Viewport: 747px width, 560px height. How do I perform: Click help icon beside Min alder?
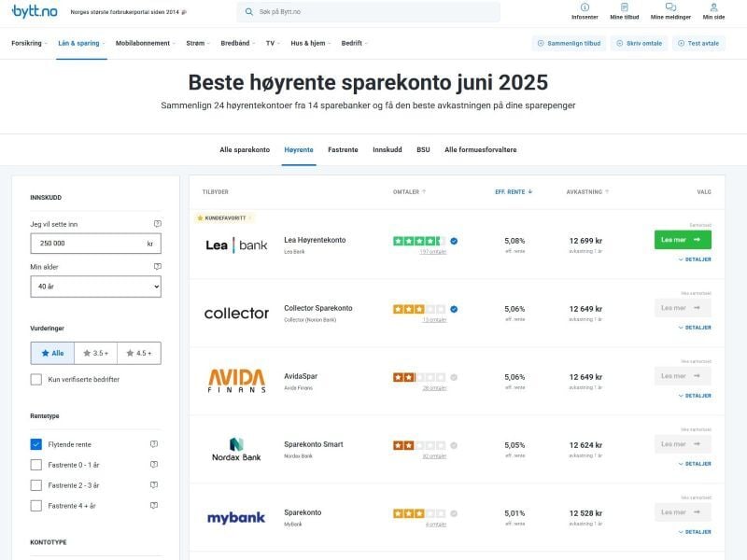coord(158,267)
